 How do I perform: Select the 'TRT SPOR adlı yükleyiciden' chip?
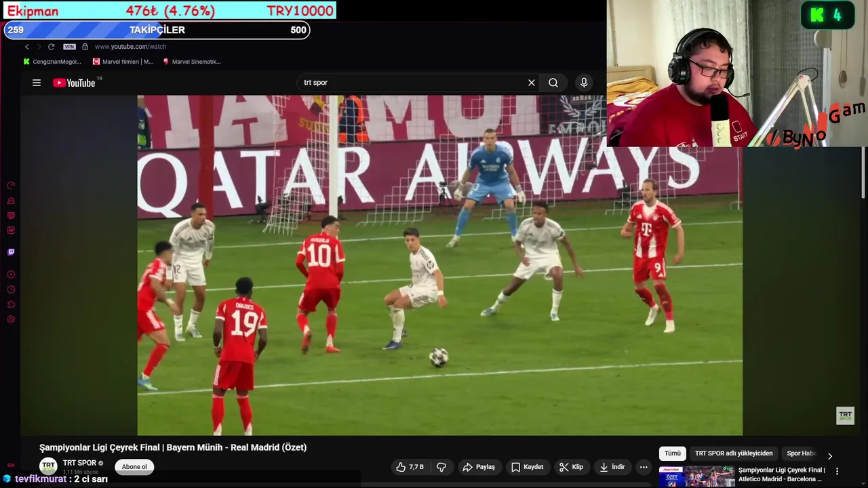[x=734, y=453]
